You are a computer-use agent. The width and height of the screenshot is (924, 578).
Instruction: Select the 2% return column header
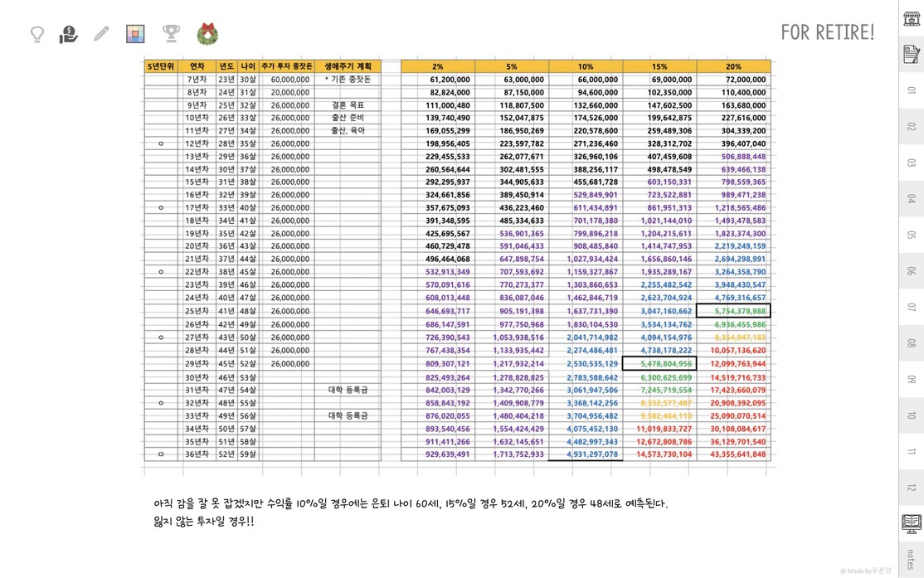pyautogui.click(x=438, y=66)
